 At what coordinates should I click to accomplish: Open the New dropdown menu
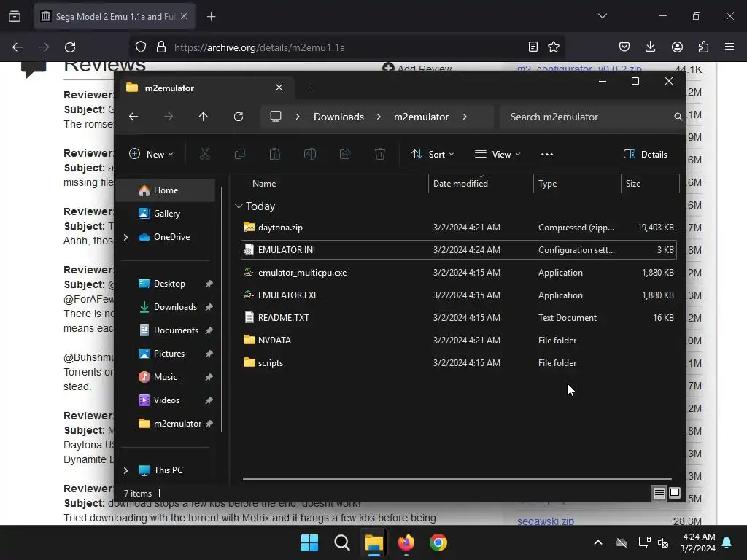pyautogui.click(x=151, y=154)
